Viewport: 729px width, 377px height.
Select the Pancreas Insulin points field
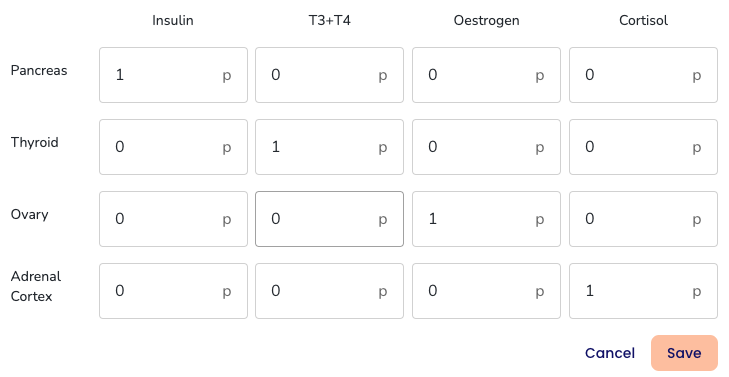tap(173, 75)
